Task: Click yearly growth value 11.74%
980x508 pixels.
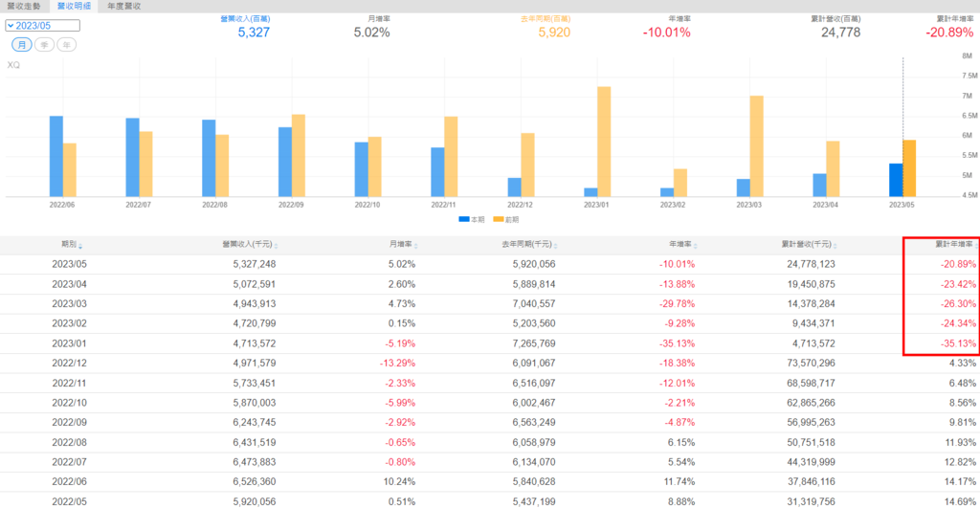Action: coord(679,482)
